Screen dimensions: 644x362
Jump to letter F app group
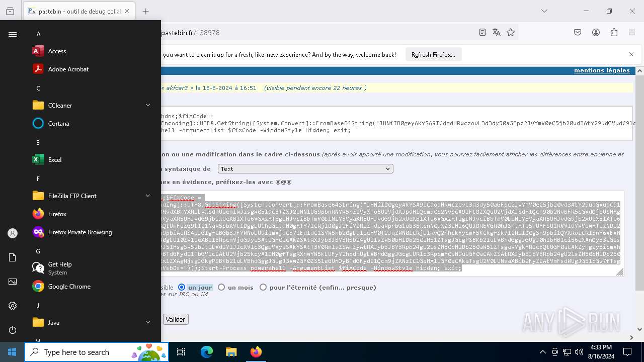[x=38, y=179]
